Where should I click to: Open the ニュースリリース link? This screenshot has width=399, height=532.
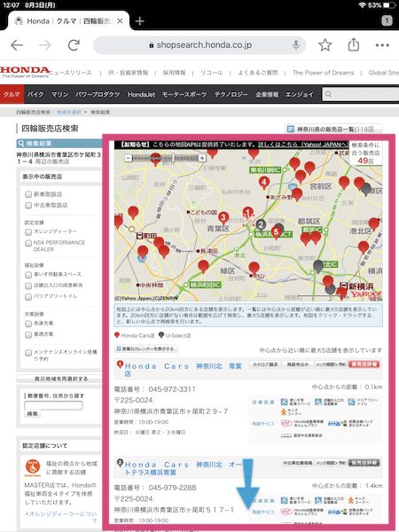click(x=71, y=73)
